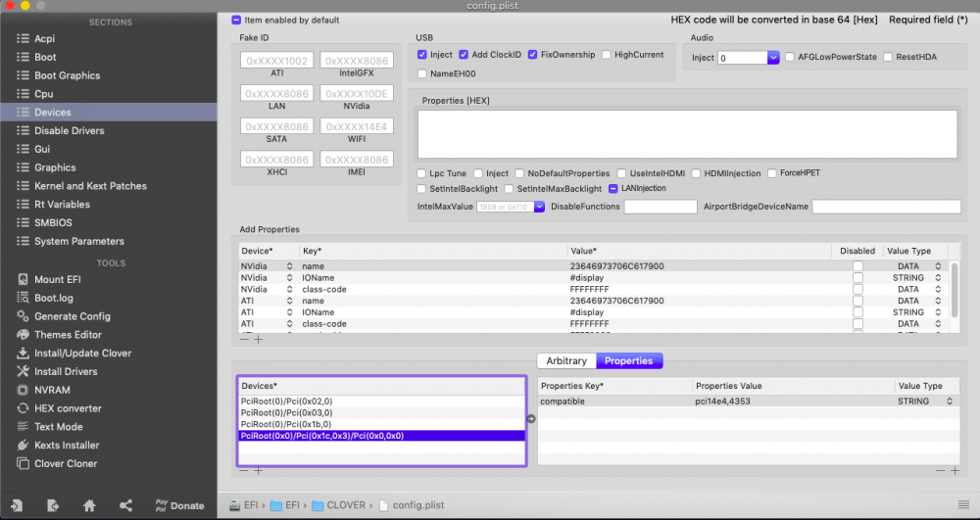Open the Themes Editor tool icon
The image size is (980, 520).
[21, 335]
